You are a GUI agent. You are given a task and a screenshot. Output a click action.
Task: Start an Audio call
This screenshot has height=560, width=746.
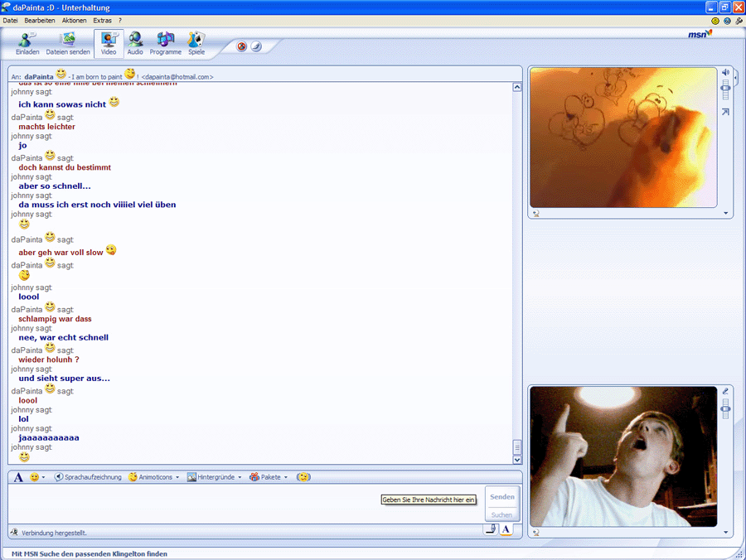pyautogui.click(x=135, y=43)
